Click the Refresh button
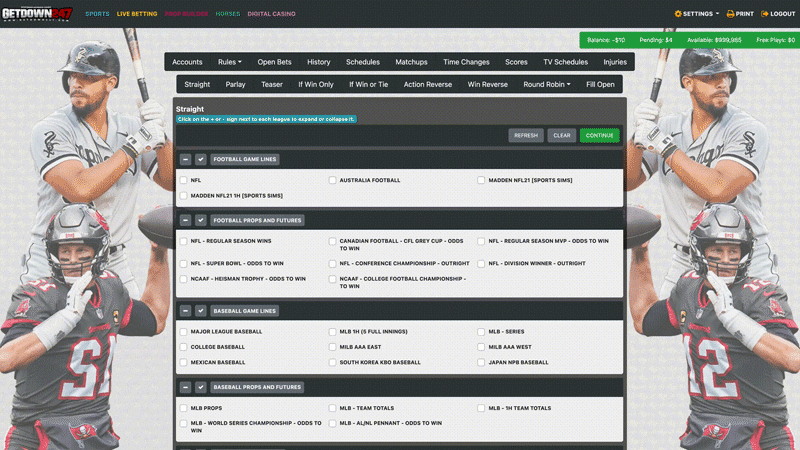This screenshot has height=450, width=800. pos(526,135)
